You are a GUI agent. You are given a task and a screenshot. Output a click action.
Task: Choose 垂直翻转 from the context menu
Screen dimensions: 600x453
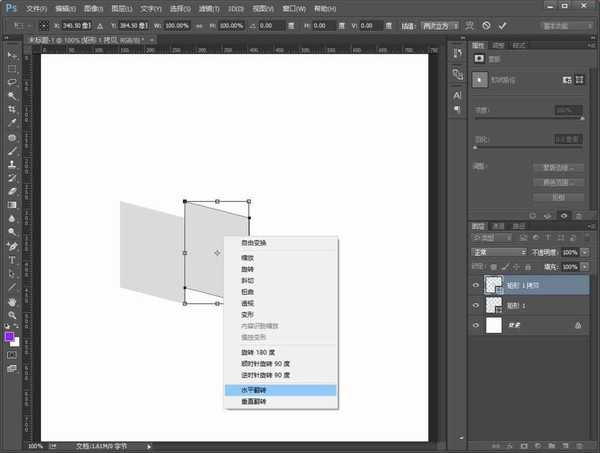click(x=282, y=400)
